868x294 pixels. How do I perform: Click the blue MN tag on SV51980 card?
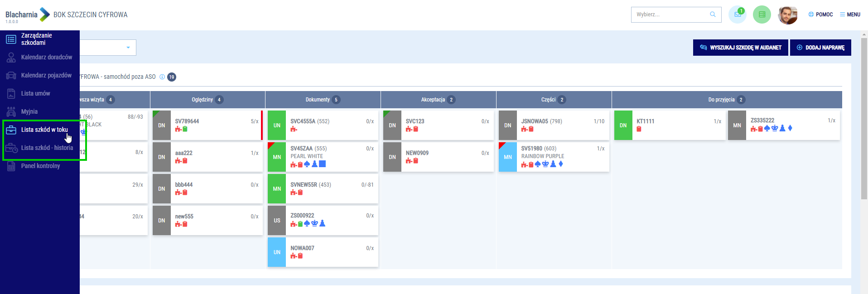(507, 157)
